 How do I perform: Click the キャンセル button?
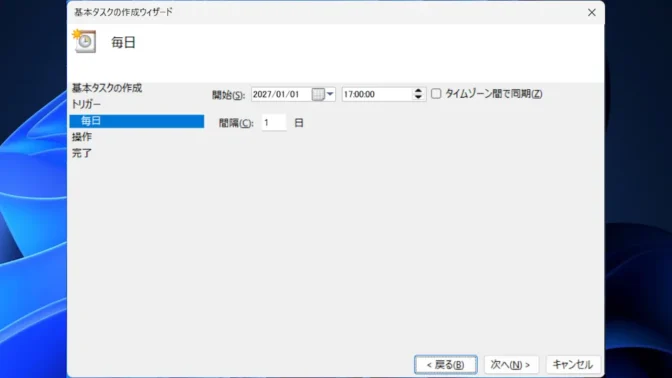click(573, 365)
